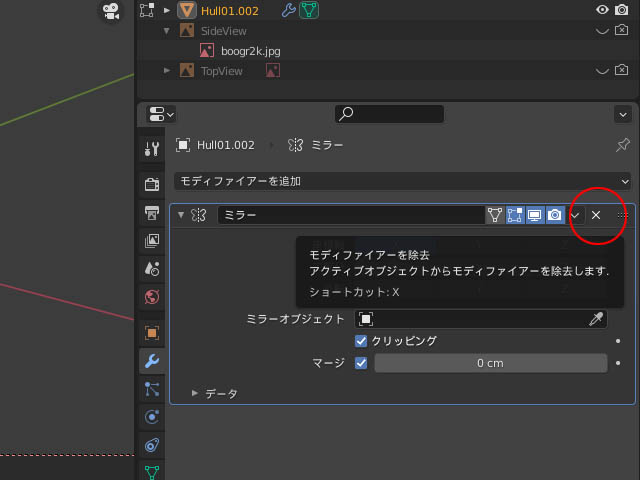Open the モディファイアーを追加 dropdown
The image size is (640, 480).
(x=402, y=181)
